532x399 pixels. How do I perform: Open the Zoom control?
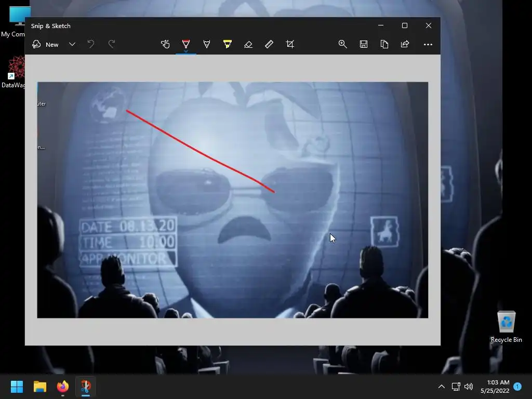pos(343,45)
